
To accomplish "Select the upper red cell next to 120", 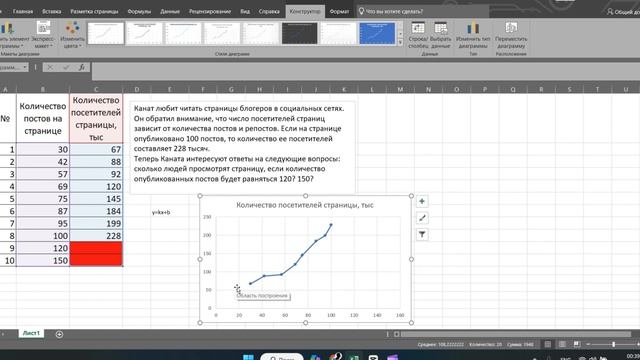I will coord(96,248).
